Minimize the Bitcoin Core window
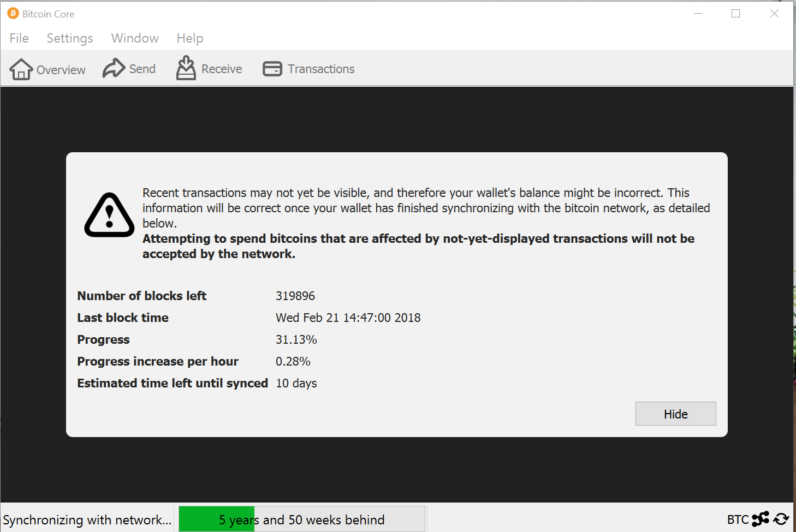Image resolution: width=796 pixels, height=532 pixels. (698, 14)
